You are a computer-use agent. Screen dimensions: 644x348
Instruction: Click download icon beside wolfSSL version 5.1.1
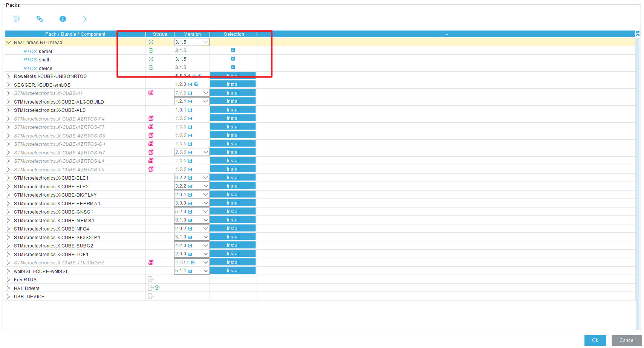190,271
